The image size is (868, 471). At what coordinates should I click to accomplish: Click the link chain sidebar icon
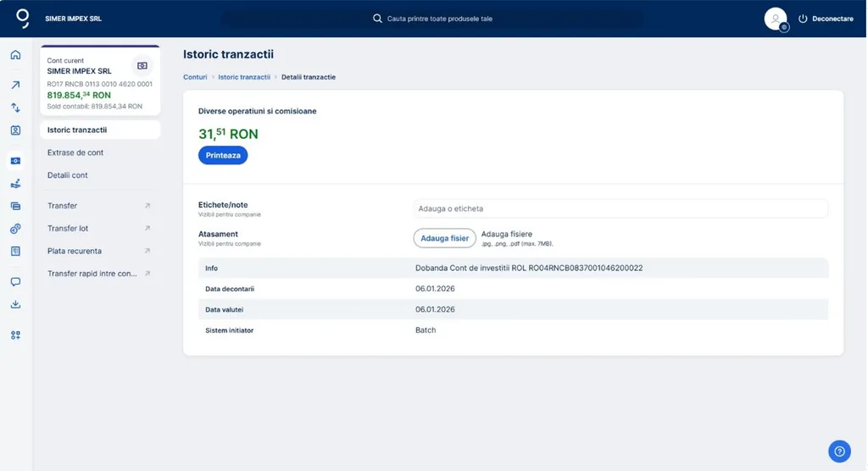(x=15, y=229)
